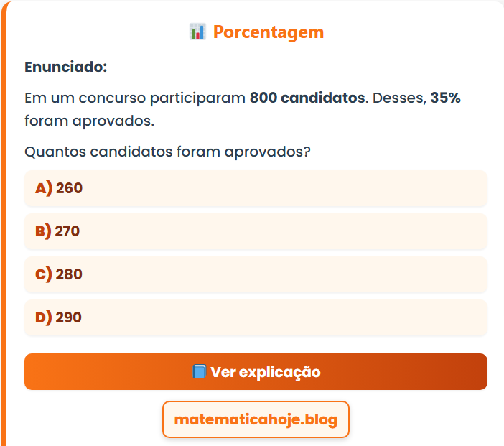Screen dimensions: 504x446
Task: Click the question Quantos candidatos foram aprovados?
Action: click(167, 152)
